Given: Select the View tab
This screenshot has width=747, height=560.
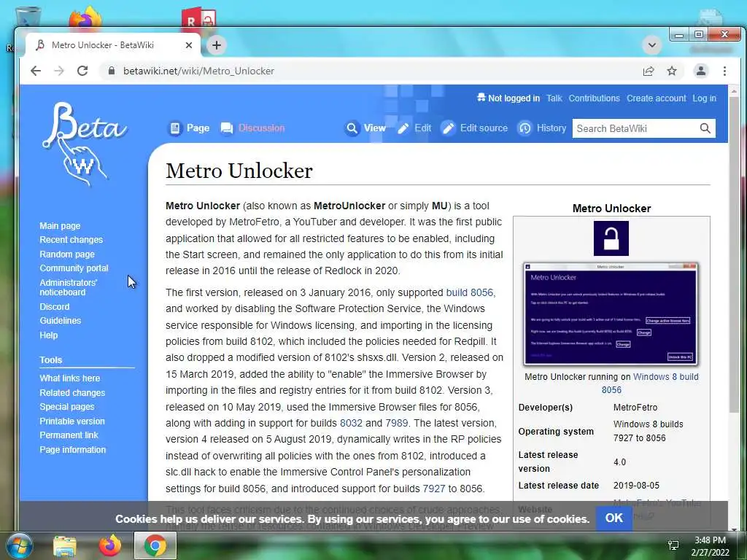Looking at the screenshot, I should [366, 128].
